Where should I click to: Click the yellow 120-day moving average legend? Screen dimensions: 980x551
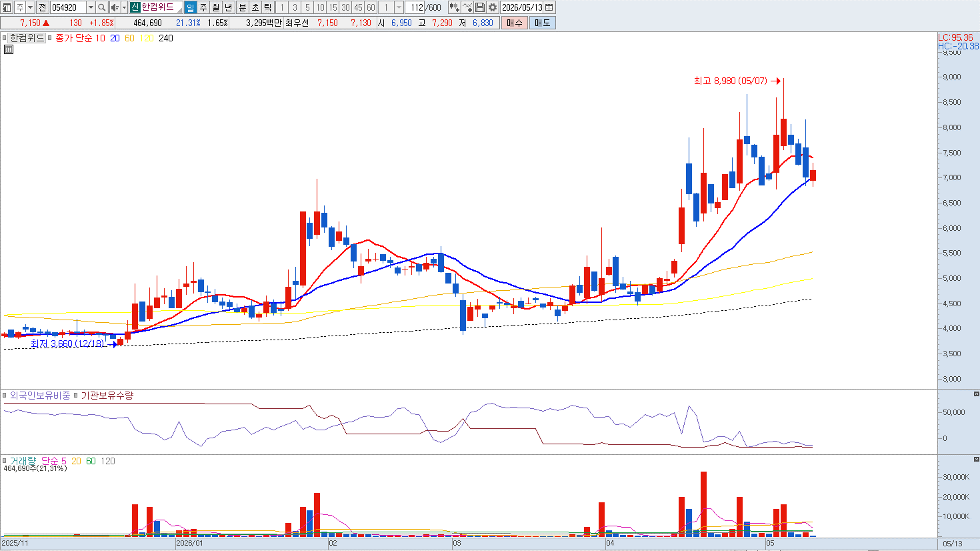pos(146,38)
